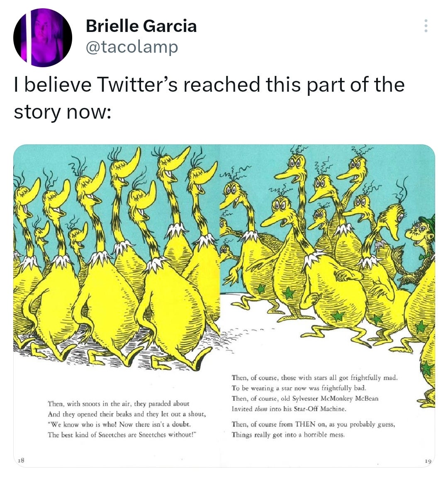The width and height of the screenshot is (448, 478).
Task: Click "Sylvester McMonkey McBean" name in the text
Action: click(x=335, y=398)
